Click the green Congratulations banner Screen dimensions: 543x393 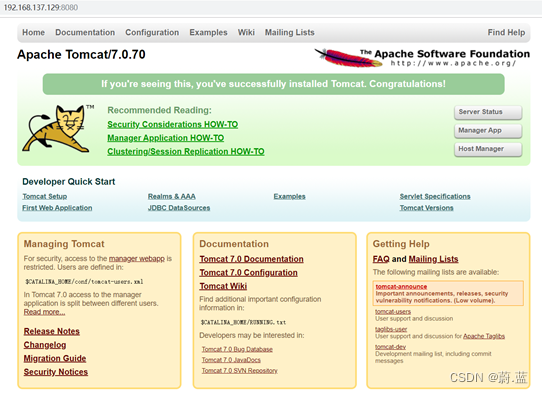point(274,84)
